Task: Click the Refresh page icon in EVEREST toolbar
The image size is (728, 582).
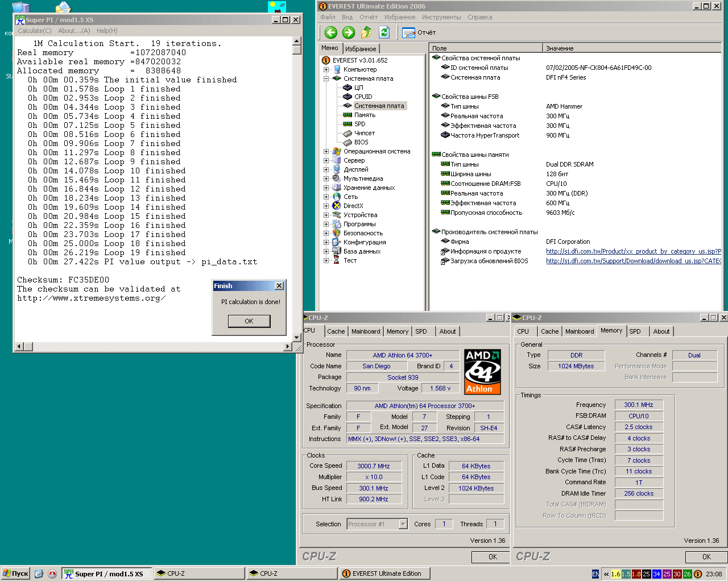Action: (x=384, y=32)
